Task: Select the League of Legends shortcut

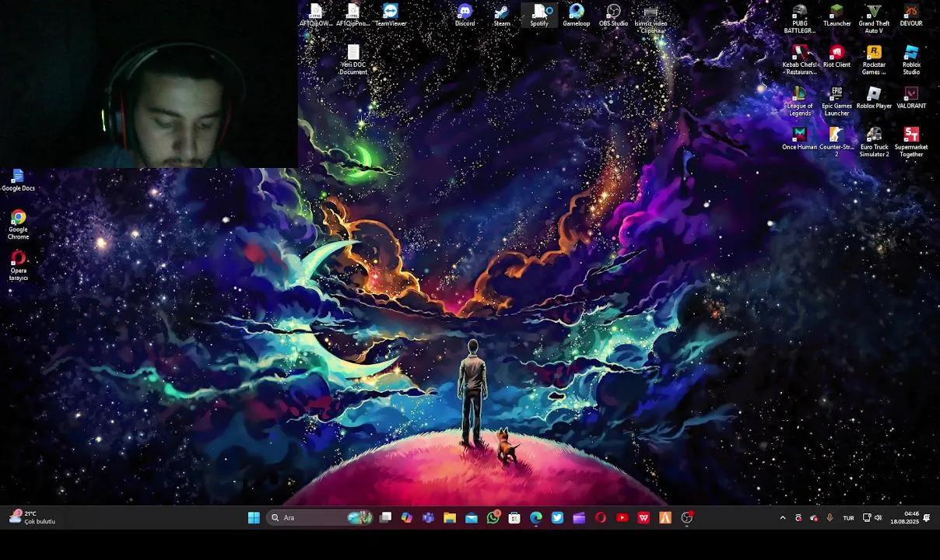Action: (799, 101)
